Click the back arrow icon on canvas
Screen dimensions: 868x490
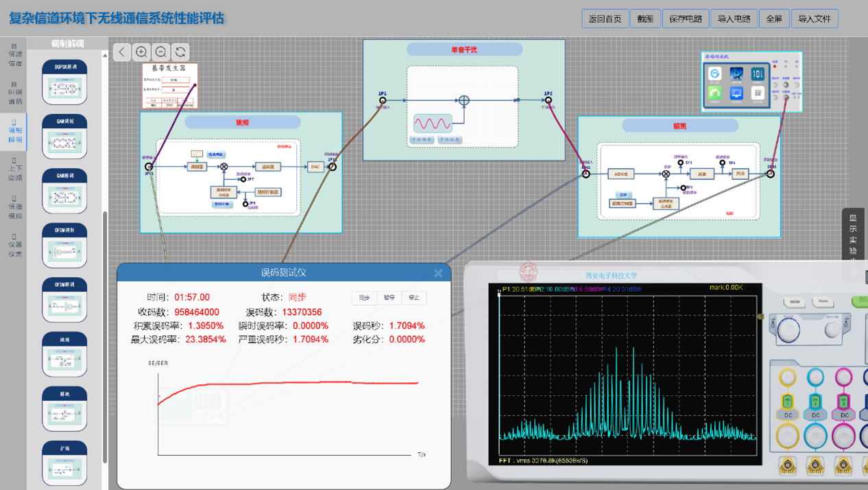click(x=122, y=52)
